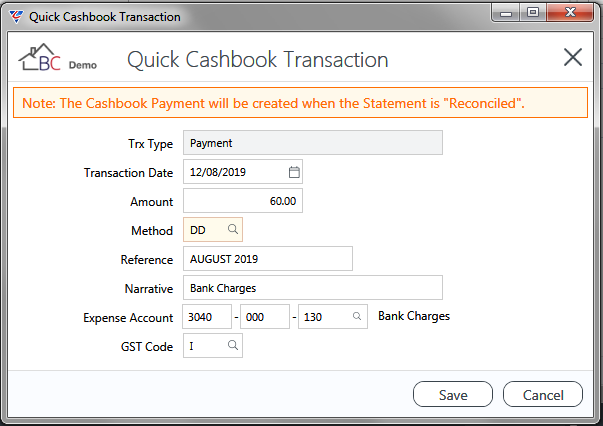This screenshot has height=426, width=603.
Task: Select the Trx Type Payment field
Action: tap(313, 143)
